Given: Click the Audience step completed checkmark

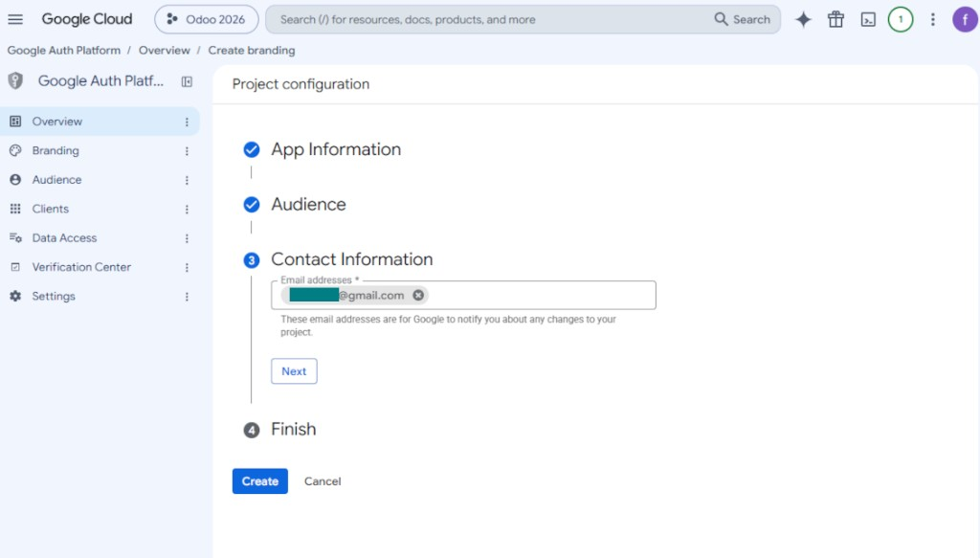Looking at the screenshot, I should (x=252, y=204).
